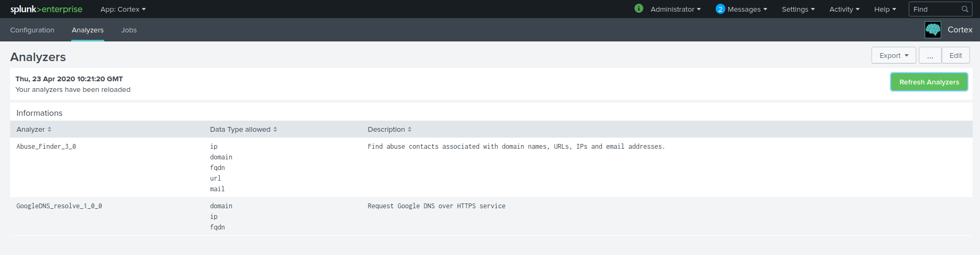This screenshot has height=255, width=980.
Task: Click the Edit dashboard button
Action: click(956, 55)
